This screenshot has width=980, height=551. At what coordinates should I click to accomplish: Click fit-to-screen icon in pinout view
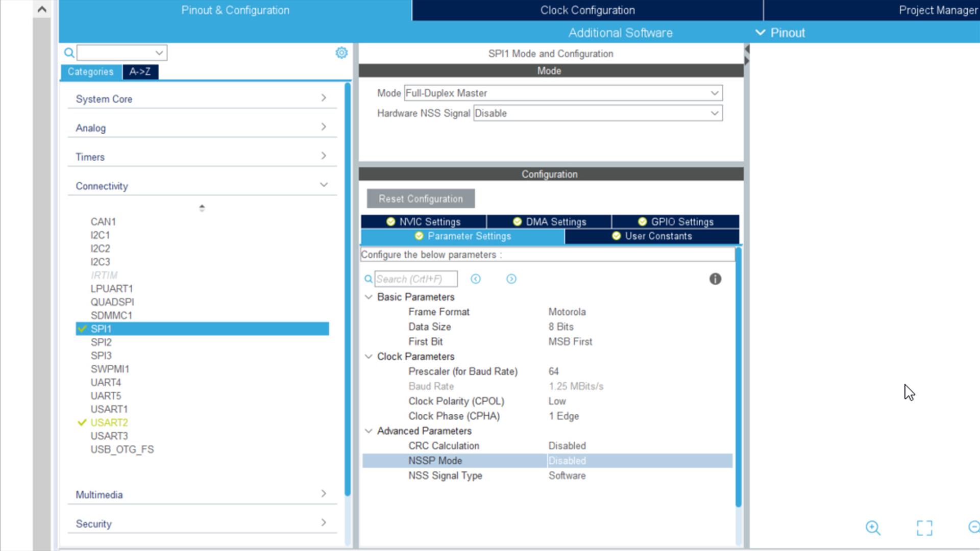(x=924, y=528)
